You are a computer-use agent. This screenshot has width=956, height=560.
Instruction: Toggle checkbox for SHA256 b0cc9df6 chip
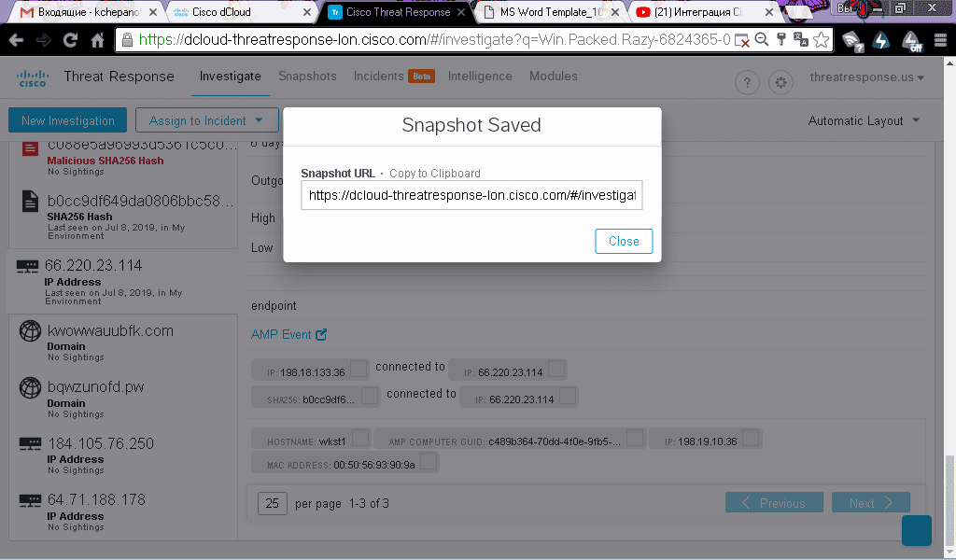pyautogui.click(x=370, y=396)
